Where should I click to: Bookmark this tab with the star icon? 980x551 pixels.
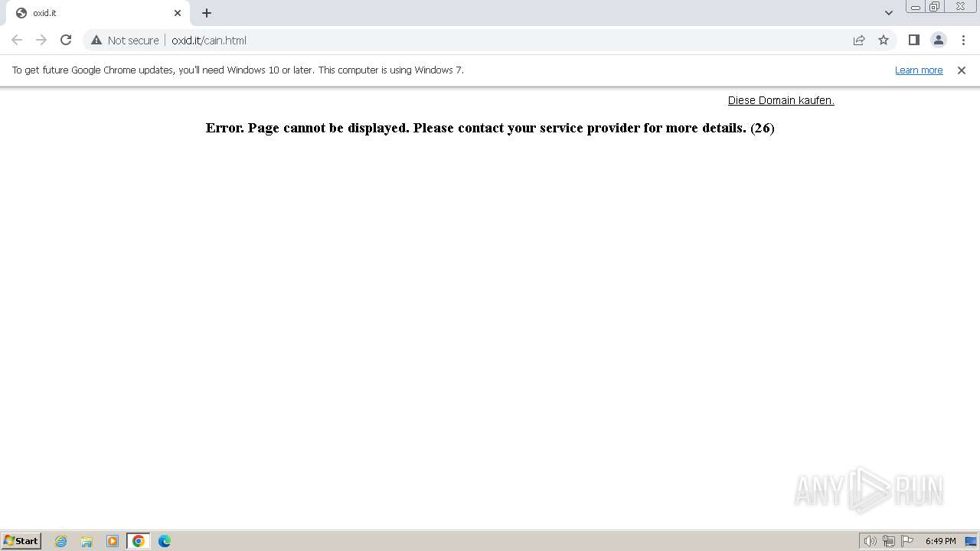point(884,40)
